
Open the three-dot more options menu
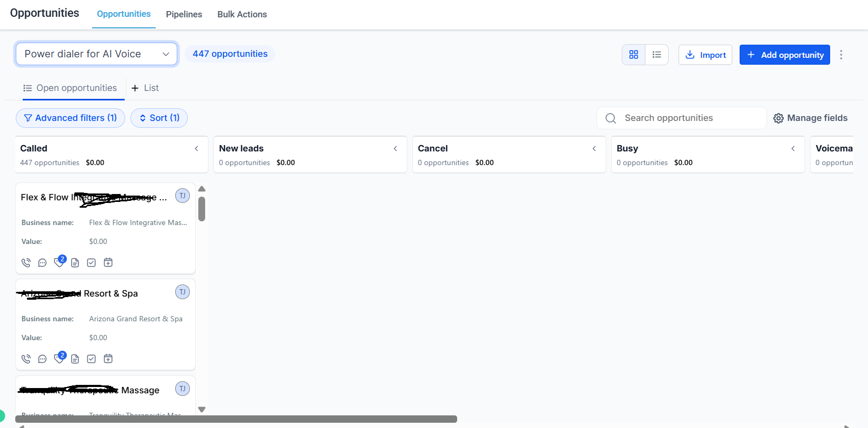[x=841, y=55]
